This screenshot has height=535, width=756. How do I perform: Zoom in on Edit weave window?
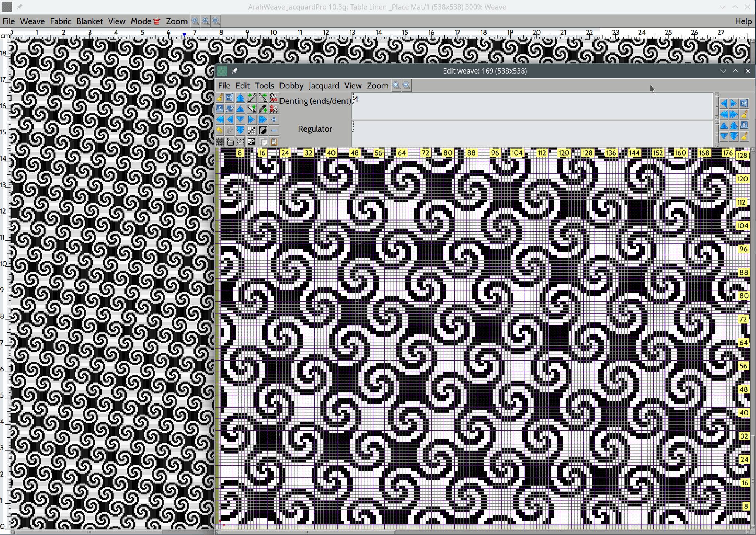click(396, 85)
